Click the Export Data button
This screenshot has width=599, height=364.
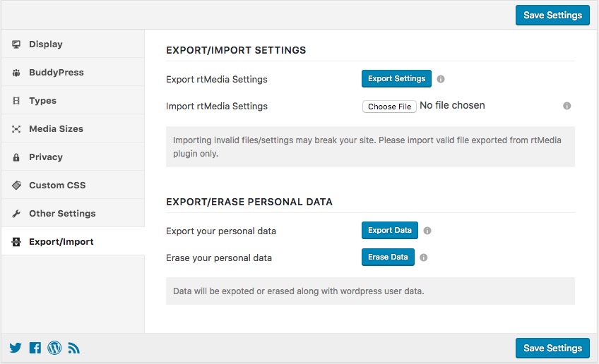point(390,231)
